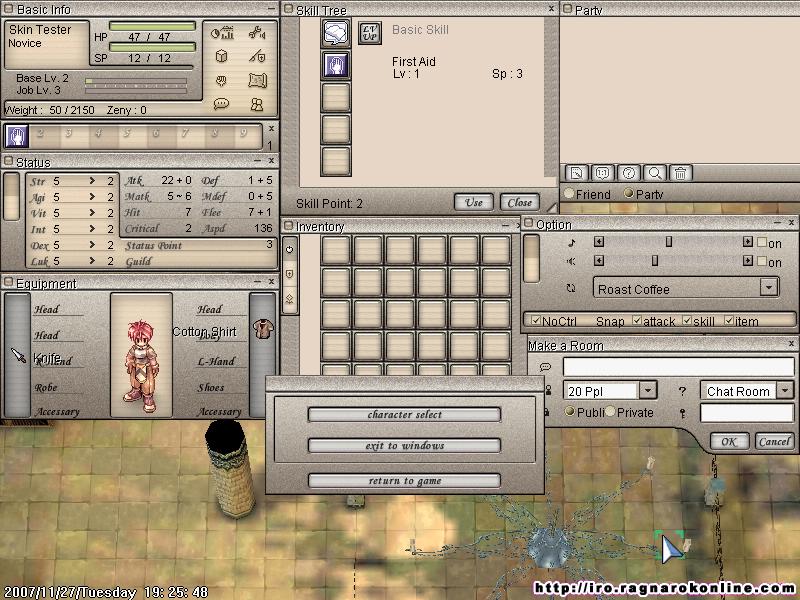Click the Use button in Skill Tree
Viewport: 800px width, 600px height.
[474, 203]
